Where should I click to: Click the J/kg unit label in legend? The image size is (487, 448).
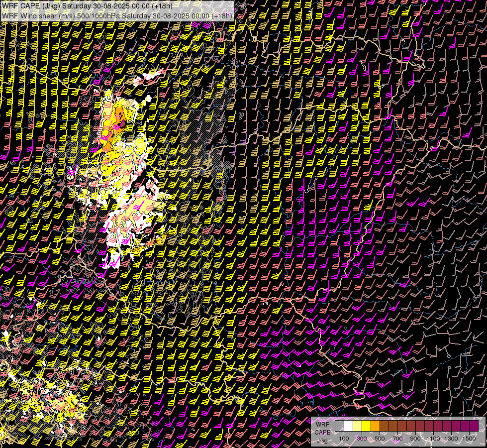[322, 441]
